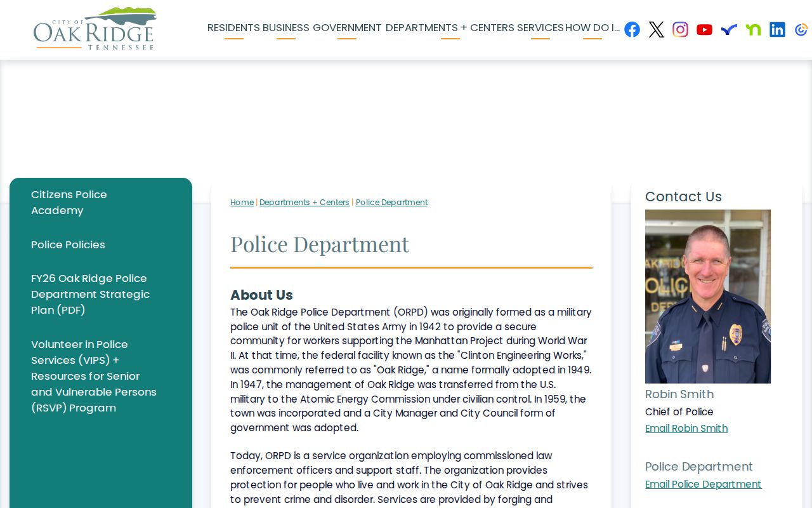The width and height of the screenshot is (812, 508).
Task: Go to Citizens Police Academy page
Action: click(x=69, y=203)
